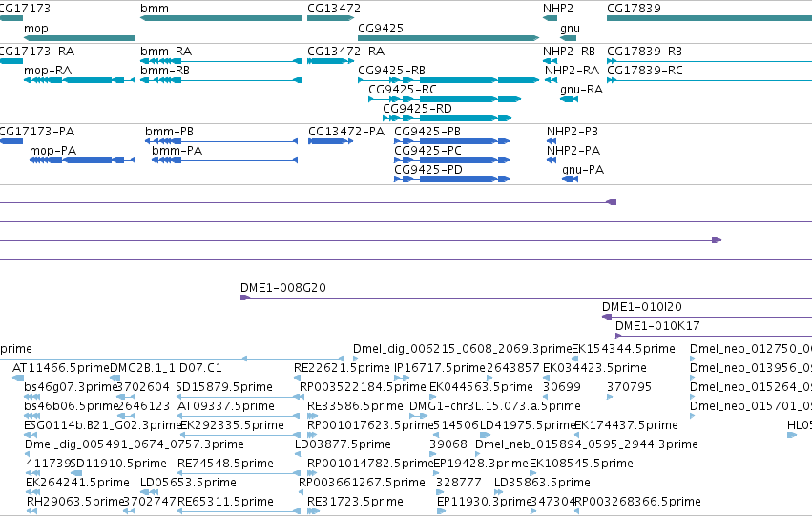
Task: Click the LD41975.5prime label
Action: tap(529, 425)
